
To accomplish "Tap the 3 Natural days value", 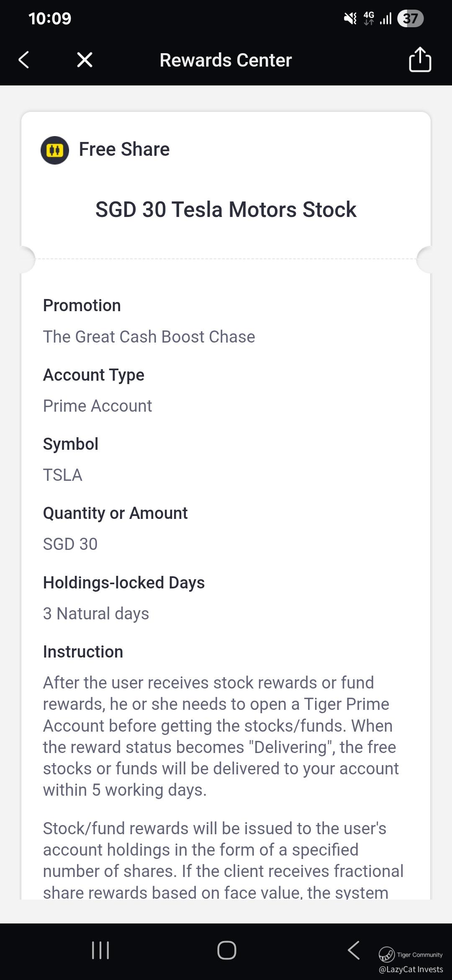I will point(96,614).
